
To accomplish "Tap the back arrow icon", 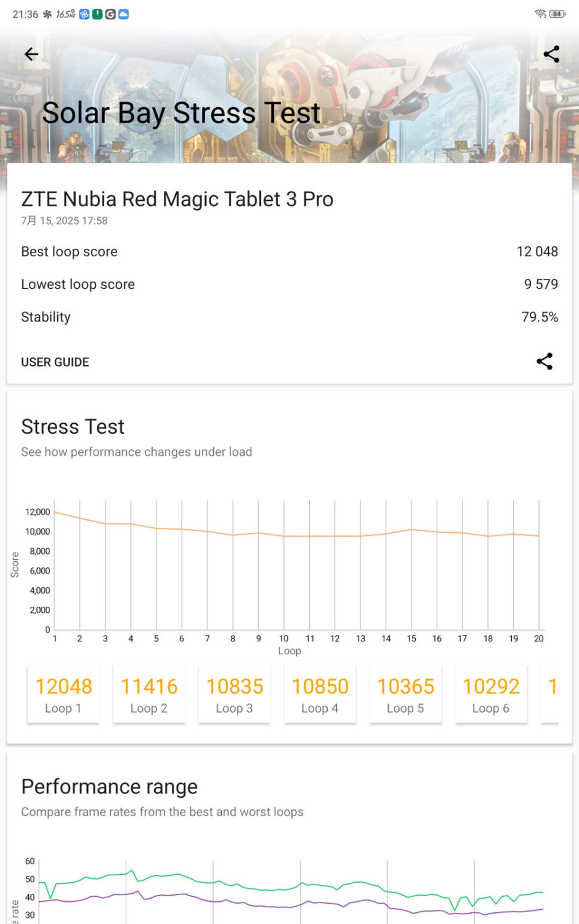I will click(x=31, y=54).
